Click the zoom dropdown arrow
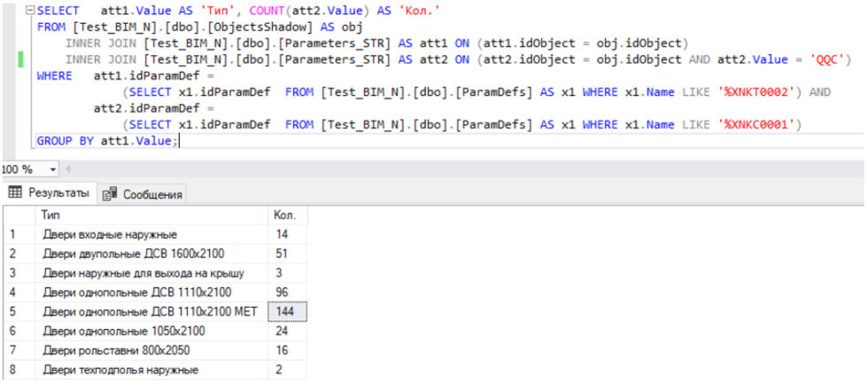Screen dimensions: 868x384 pos(53,168)
